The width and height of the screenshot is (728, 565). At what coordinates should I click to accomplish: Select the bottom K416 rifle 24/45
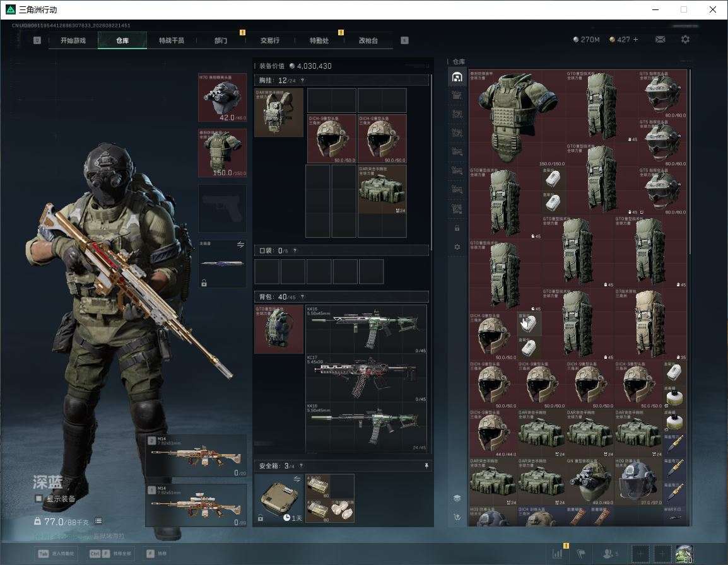click(367, 427)
